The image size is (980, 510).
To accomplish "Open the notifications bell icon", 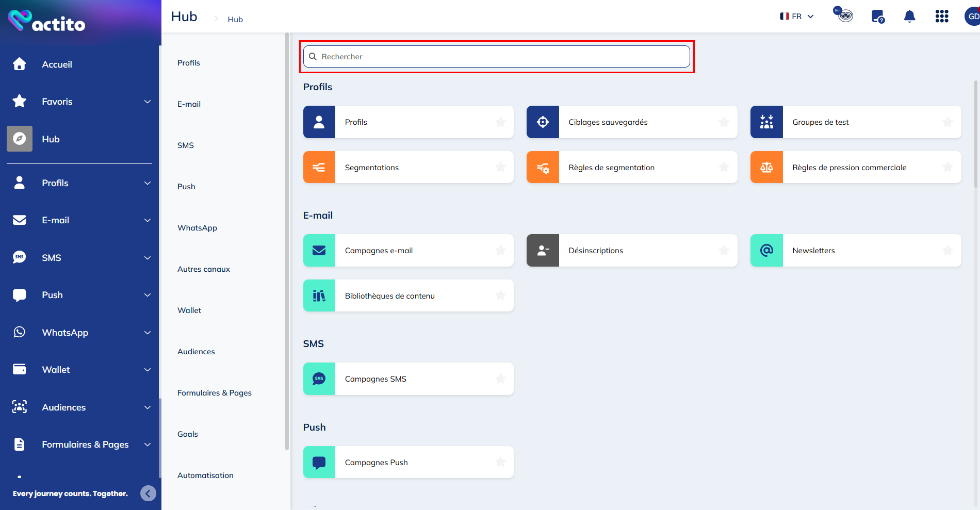I will [x=909, y=17].
